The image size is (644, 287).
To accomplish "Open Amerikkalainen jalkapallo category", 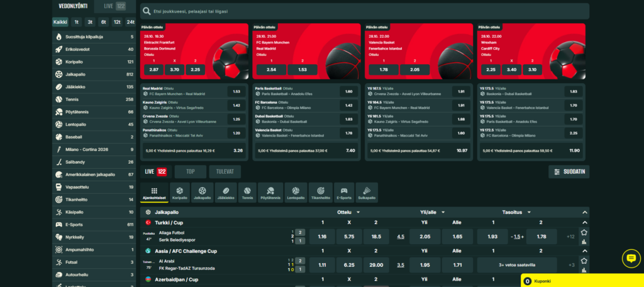I will [94, 175].
